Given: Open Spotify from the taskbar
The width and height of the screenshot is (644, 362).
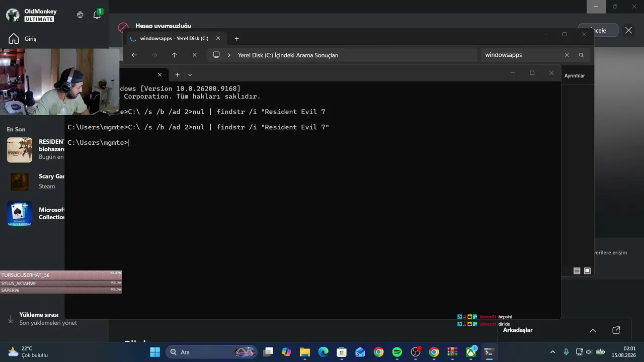Looking at the screenshot, I should (397, 352).
